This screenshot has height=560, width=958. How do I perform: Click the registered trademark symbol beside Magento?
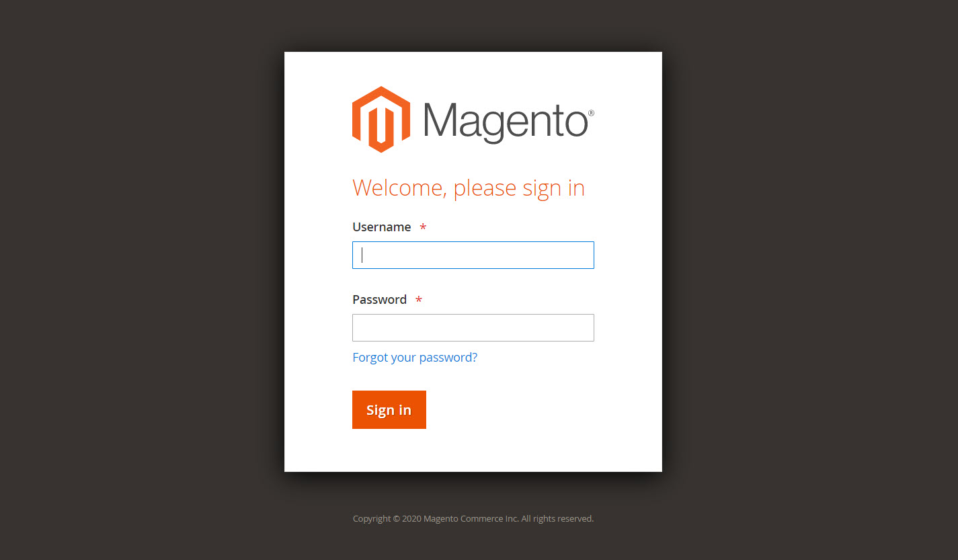pos(591,114)
